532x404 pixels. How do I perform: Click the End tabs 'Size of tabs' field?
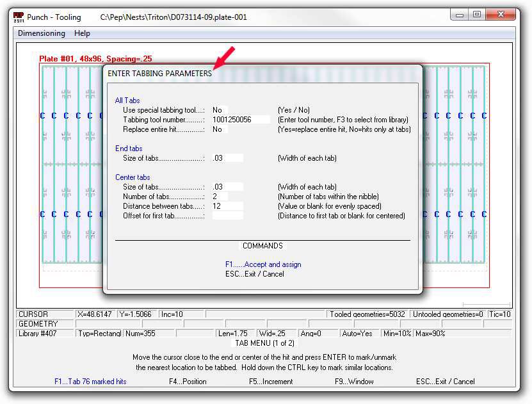click(227, 158)
